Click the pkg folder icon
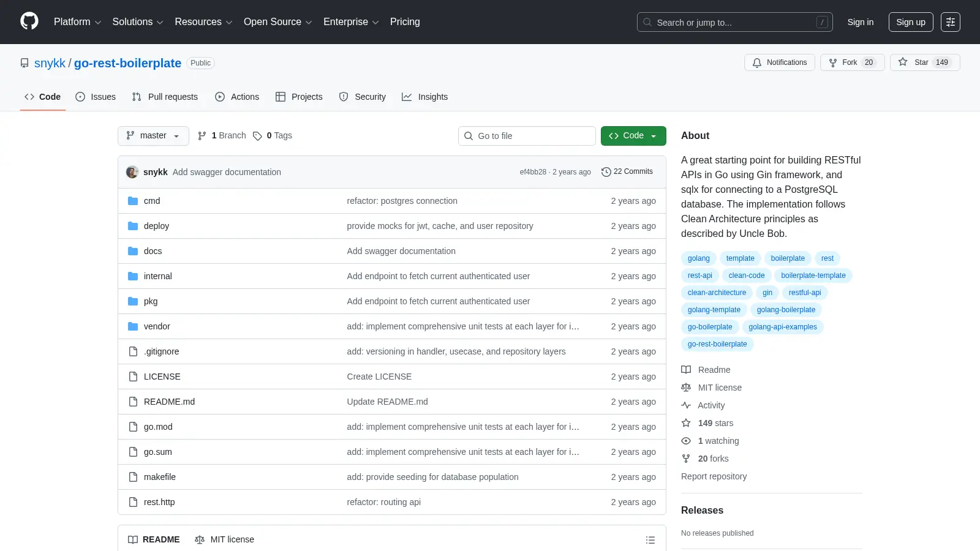The width and height of the screenshot is (980, 551). pos(133,301)
